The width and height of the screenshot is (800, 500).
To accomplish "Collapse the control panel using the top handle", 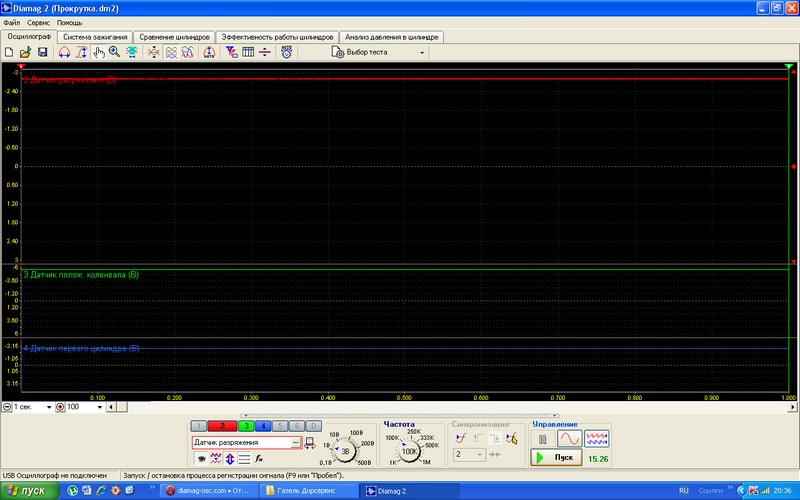I will (399, 416).
